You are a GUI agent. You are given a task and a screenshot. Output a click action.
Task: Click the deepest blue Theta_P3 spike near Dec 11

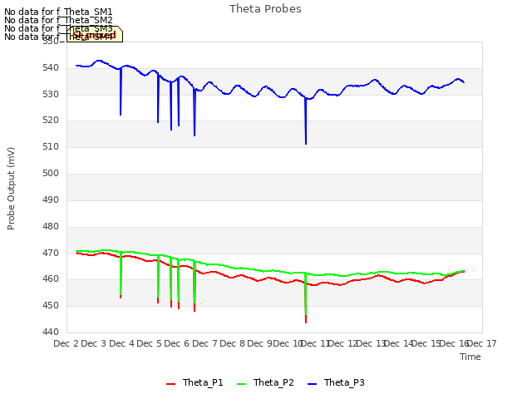(306, 121)
